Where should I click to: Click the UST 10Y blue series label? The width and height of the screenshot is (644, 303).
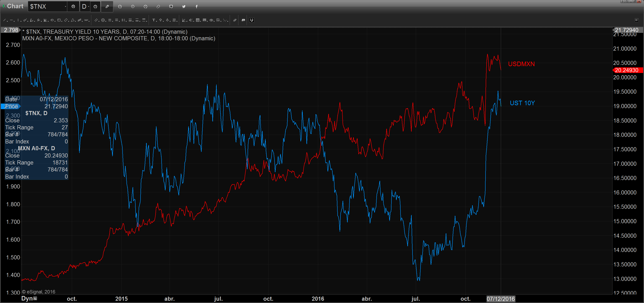coord(522,103)
